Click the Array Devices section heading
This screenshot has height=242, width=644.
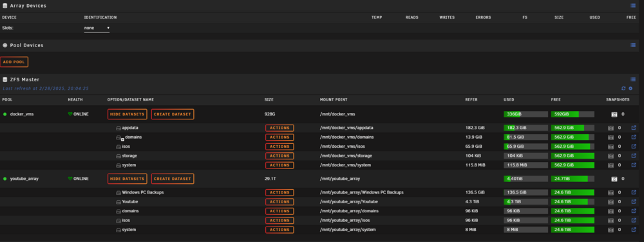click(28, 6)
